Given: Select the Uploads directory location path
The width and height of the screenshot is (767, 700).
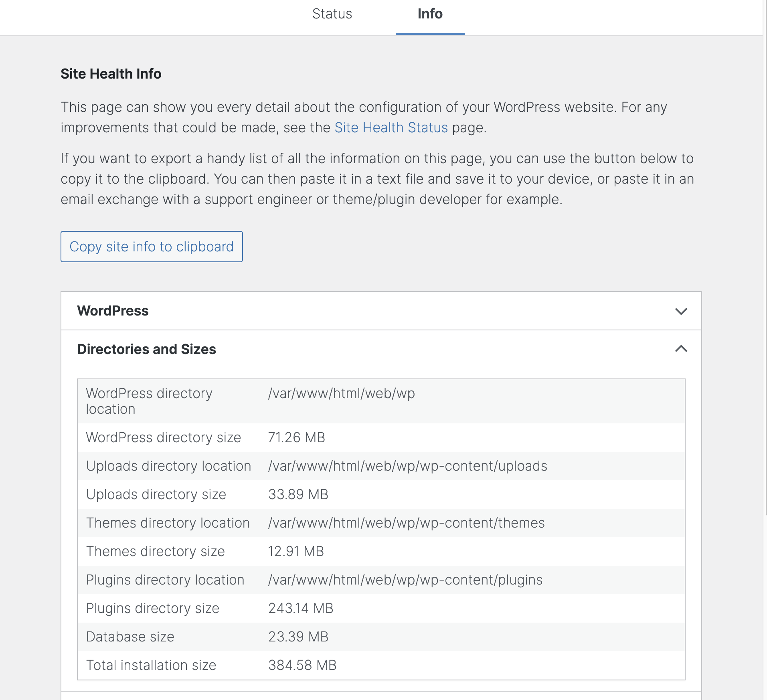Looking at the screenshot, I should (407, 466).
